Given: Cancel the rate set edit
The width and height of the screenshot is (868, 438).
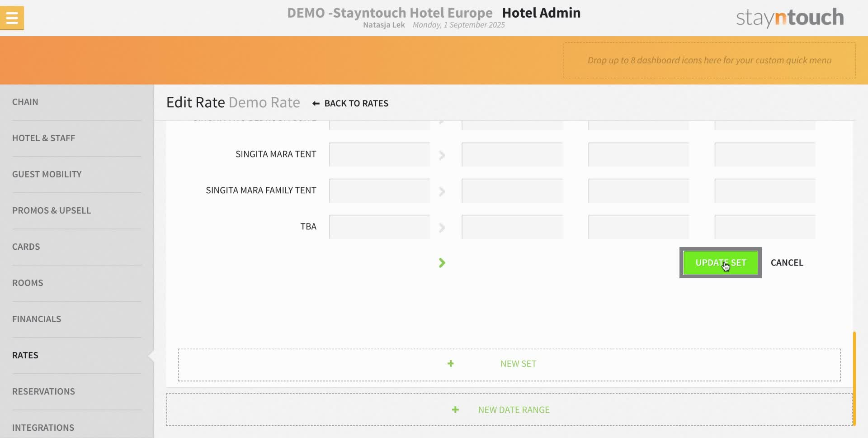Looking at the screenshot, I should point(787,263).
